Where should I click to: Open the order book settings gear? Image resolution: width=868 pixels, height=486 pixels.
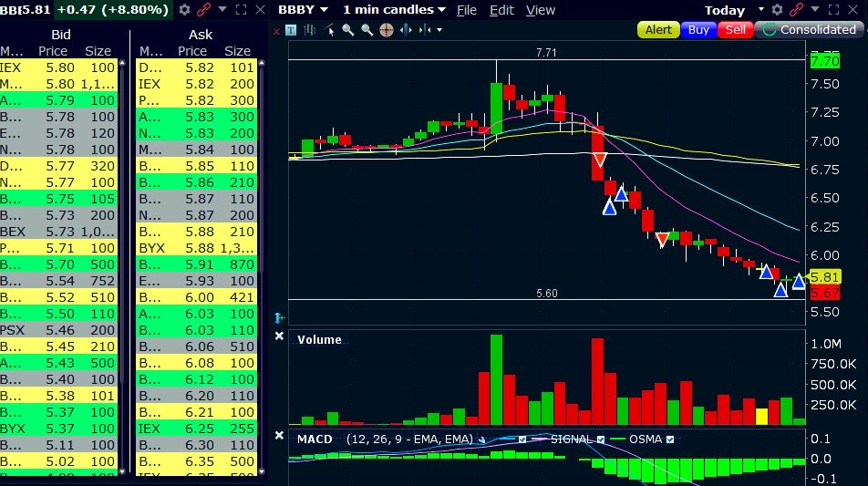tap(184, 9)
